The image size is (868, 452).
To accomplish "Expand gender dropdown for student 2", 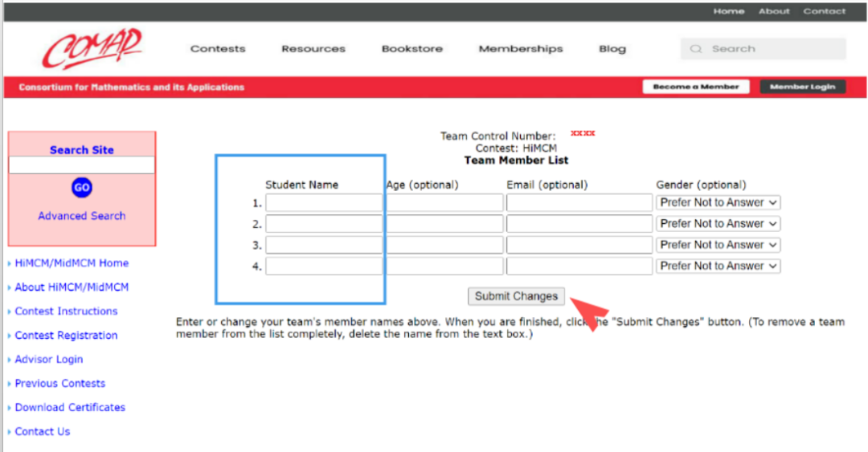I will [x=718, y=224].
